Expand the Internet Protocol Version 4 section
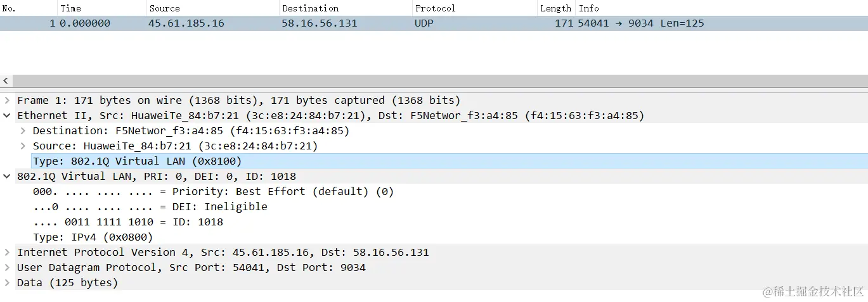 (7, 253)
